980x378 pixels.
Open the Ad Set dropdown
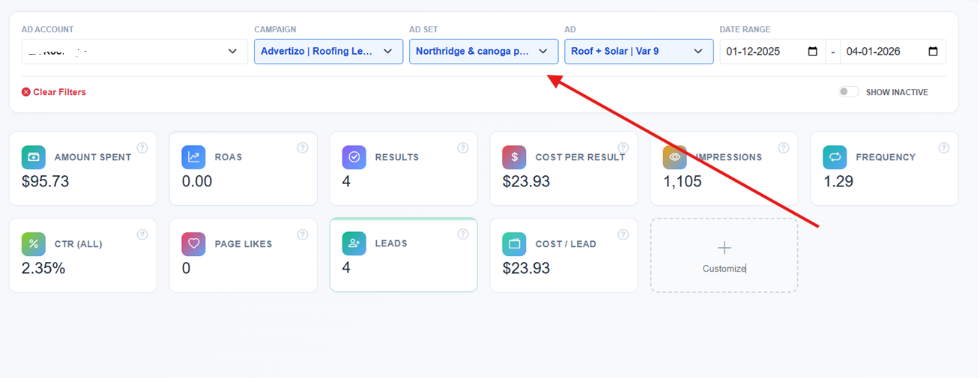pyautogui.click(x=483, y=52)
